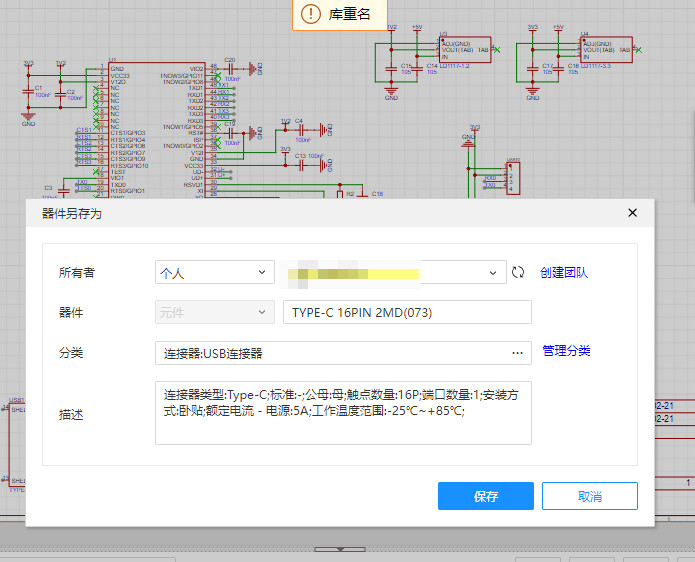
Task: Open the 创建团队 link
Action: (564, 272)
